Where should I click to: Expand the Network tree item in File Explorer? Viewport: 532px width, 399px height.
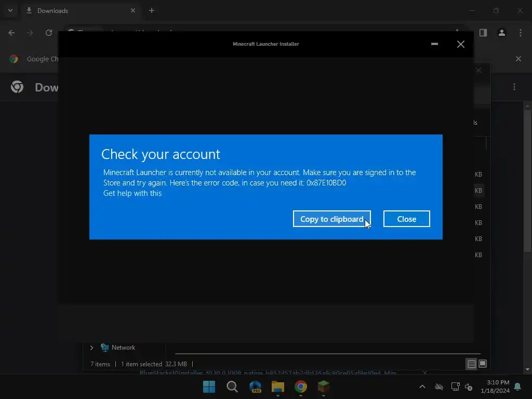[91, 348]
